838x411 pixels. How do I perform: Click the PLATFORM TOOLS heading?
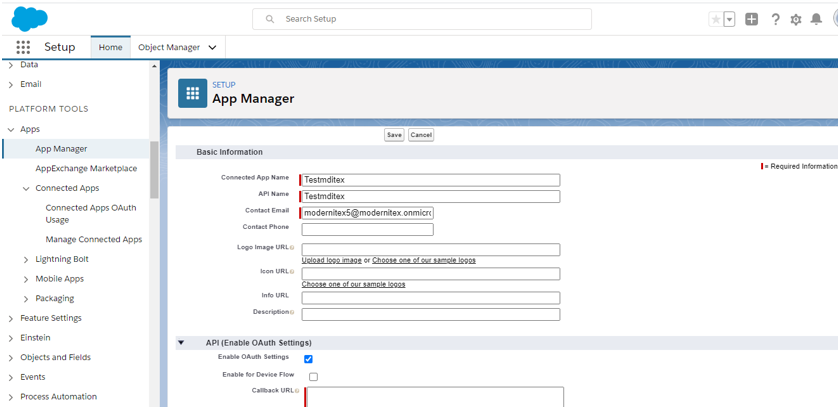click(x=49, y=109)
